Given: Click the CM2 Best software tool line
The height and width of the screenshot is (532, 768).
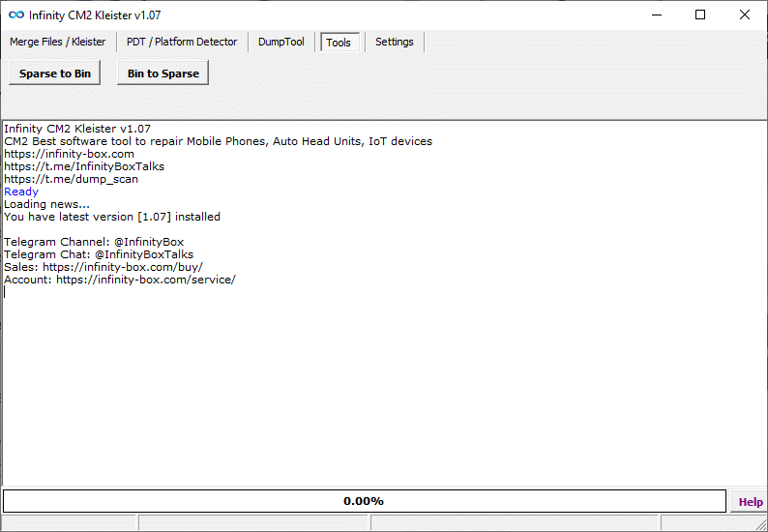Looking at the screenshot, I should pyautogui.click(x=219, y=141).
